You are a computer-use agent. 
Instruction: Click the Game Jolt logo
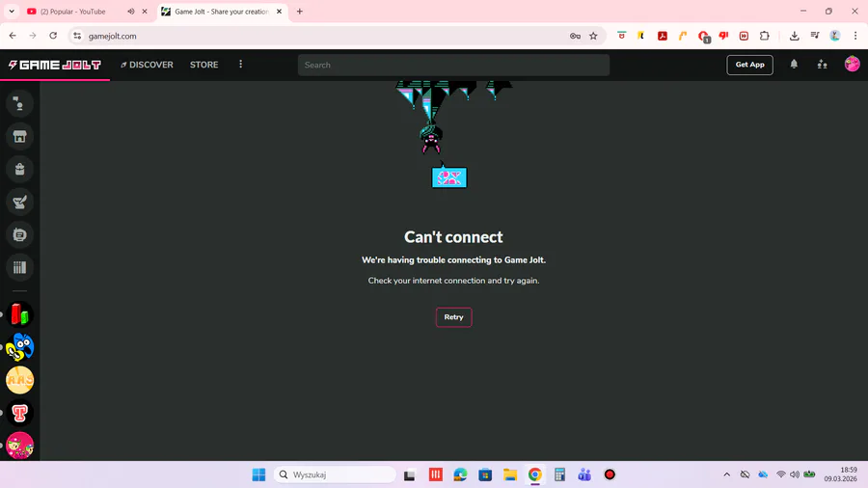point(55,65)
